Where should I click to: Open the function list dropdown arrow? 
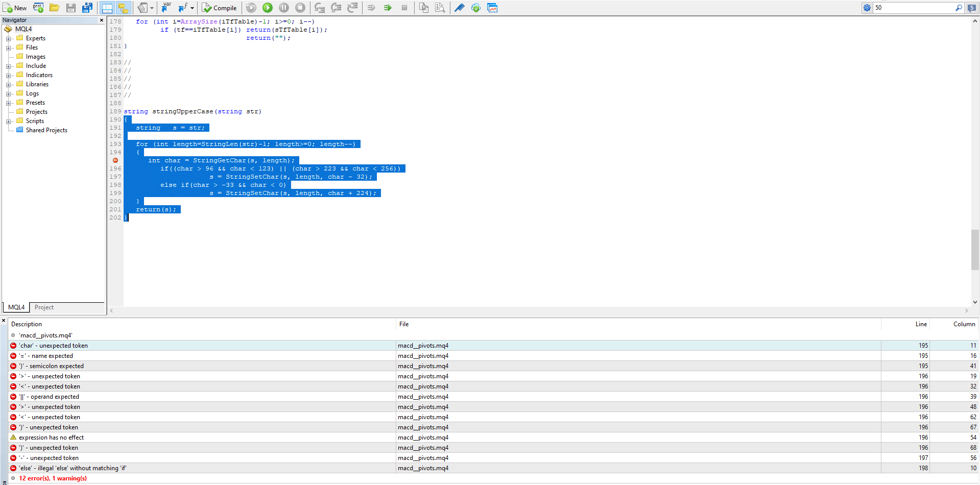tap(192, 8)
